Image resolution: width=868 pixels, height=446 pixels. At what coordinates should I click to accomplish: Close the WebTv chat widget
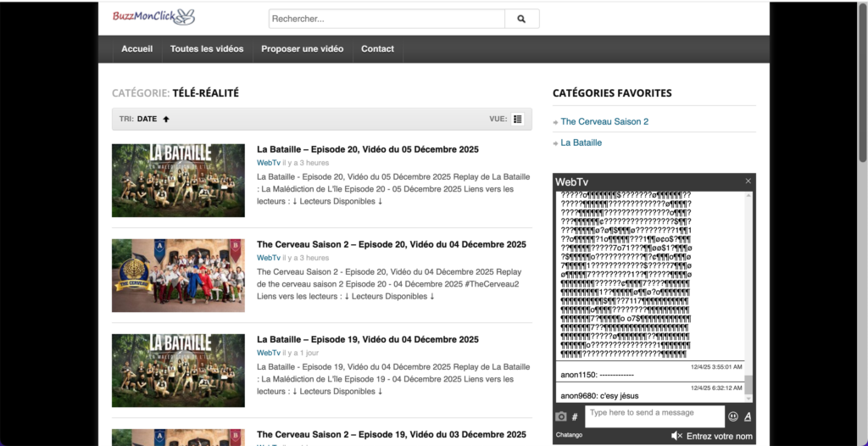click(x=748, y=181)
